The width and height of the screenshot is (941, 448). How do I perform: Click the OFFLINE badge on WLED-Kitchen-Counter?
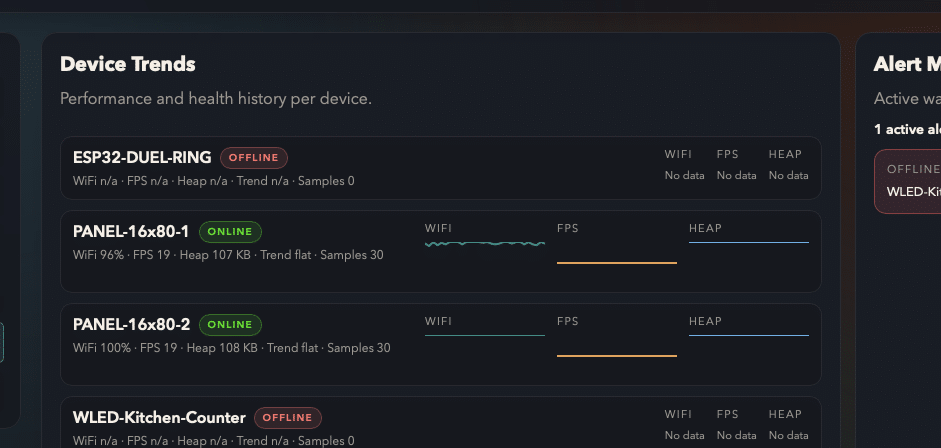288,417
